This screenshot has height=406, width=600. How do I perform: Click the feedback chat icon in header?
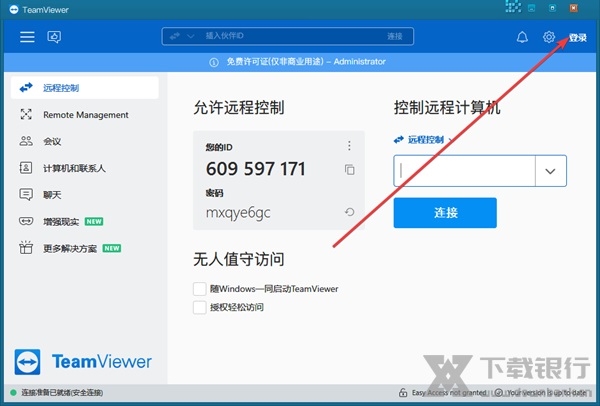pos(54,37)
